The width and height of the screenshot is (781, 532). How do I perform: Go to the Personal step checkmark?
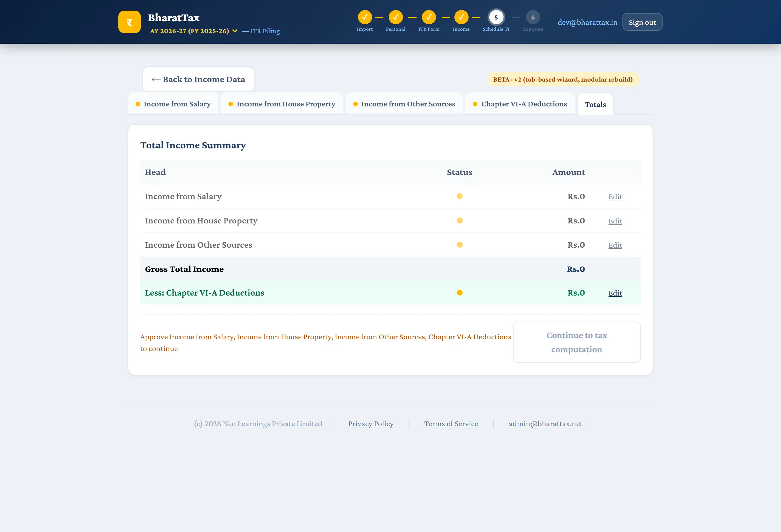click(x=396, y=17)
